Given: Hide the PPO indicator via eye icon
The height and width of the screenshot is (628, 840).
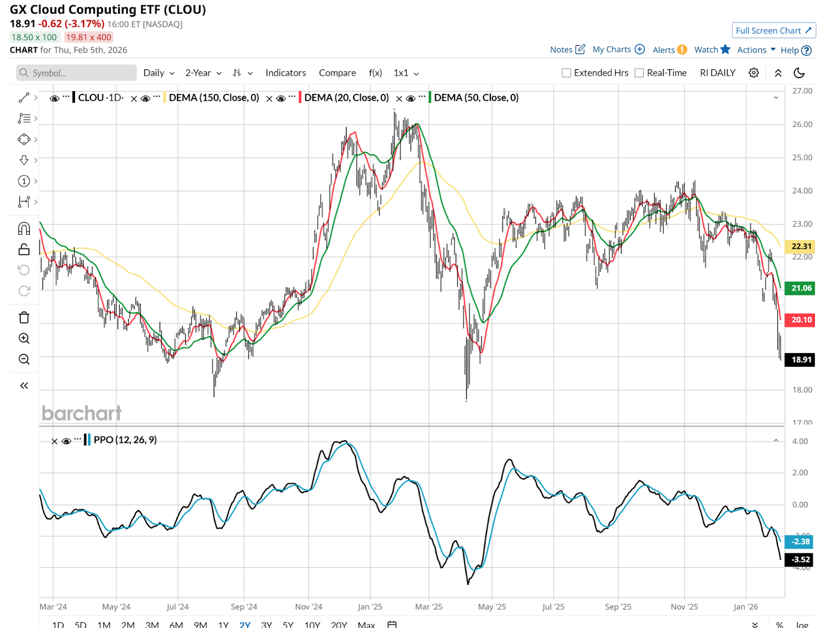Looking at the screenshot, I should click(x=66, y=441).
